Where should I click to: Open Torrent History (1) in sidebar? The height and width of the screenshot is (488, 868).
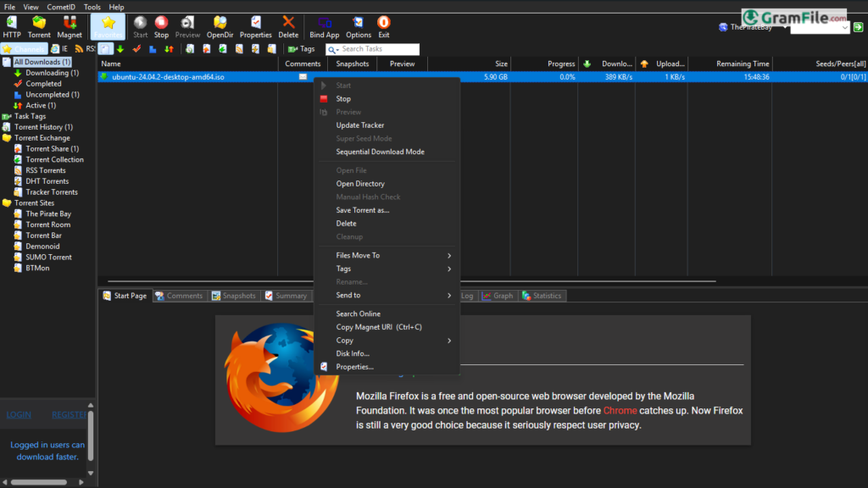pos(43,127)
